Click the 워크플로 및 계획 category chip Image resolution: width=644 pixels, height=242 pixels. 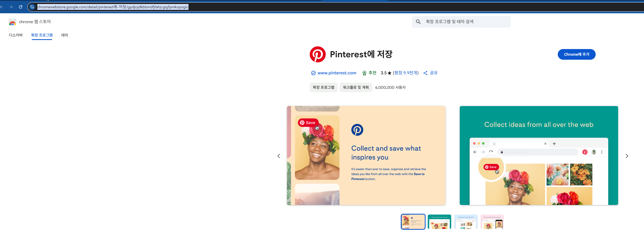(356, 87)
